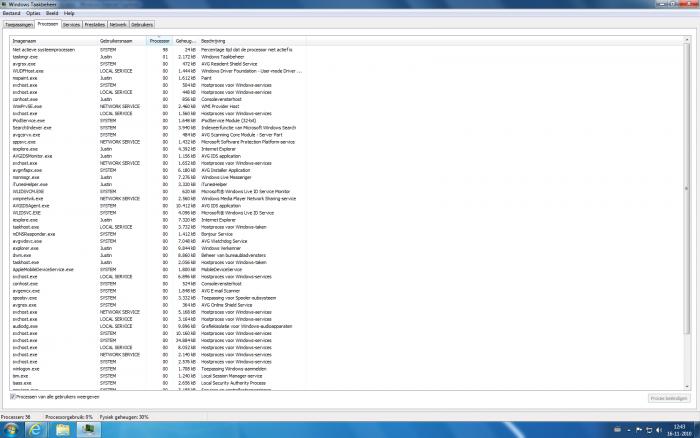Screen dimensions: 700x438
Task: Select the winlogon.exe process row
Action: (158, 369)
